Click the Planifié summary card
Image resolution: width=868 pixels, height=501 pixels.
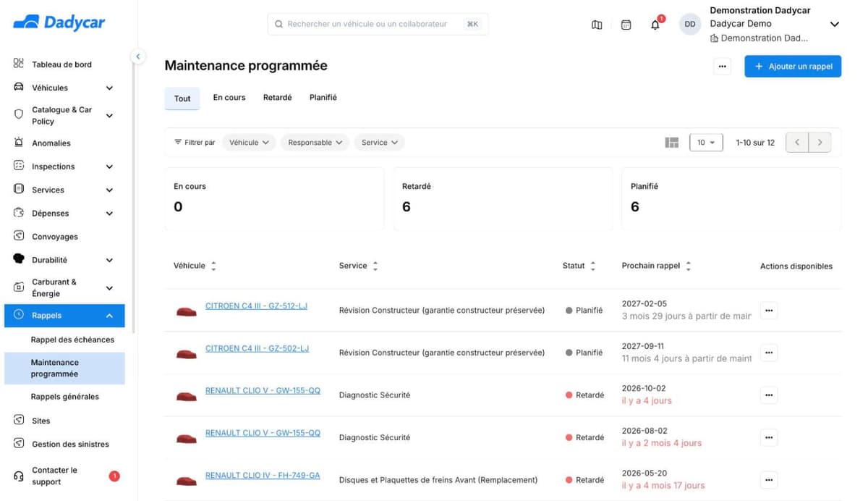pos(731,199)
